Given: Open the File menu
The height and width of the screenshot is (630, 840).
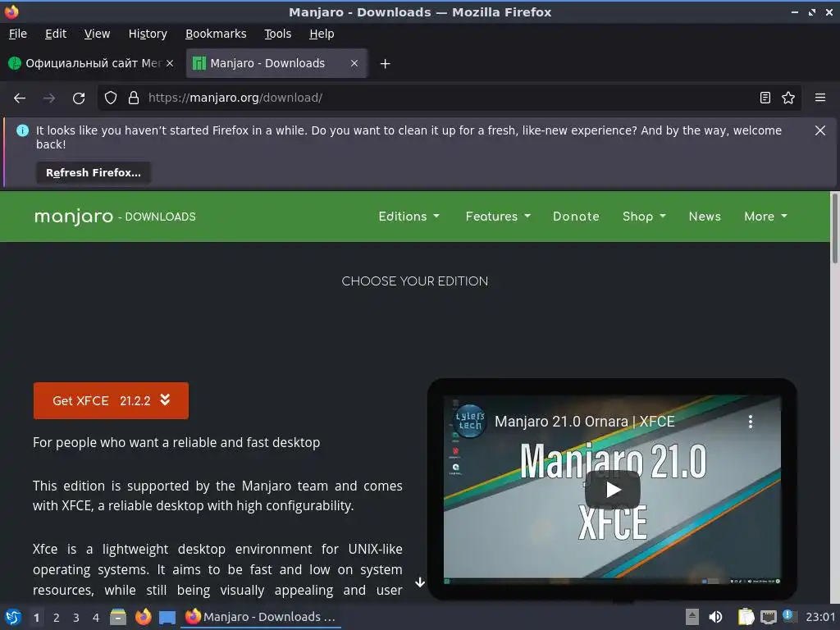Looking at the screenshot, I should [x=18, y=34].
